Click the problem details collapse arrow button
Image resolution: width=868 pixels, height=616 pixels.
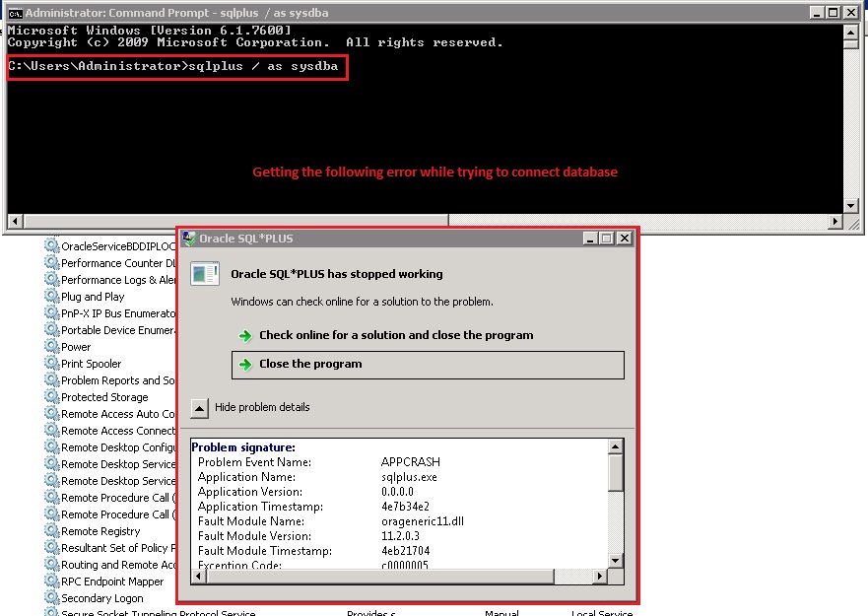click(x=200, y=408)
